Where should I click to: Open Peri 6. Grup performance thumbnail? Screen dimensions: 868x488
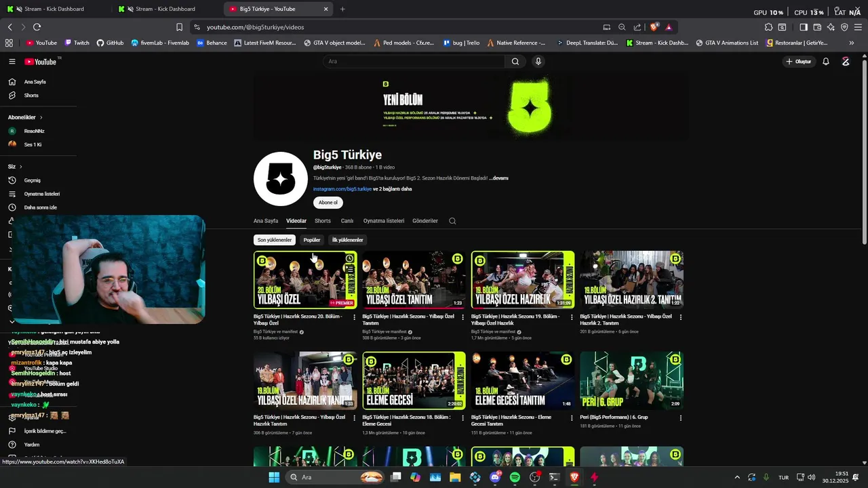631,380
